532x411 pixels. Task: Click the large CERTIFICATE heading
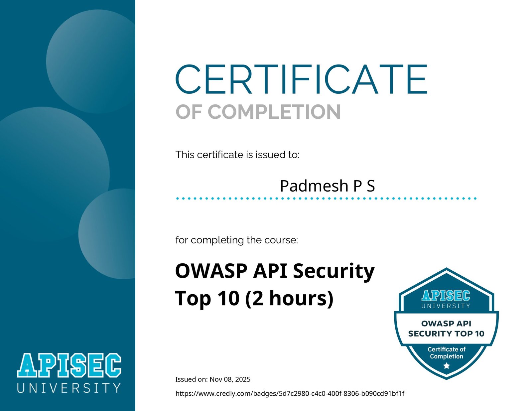[x=301, y=80]
